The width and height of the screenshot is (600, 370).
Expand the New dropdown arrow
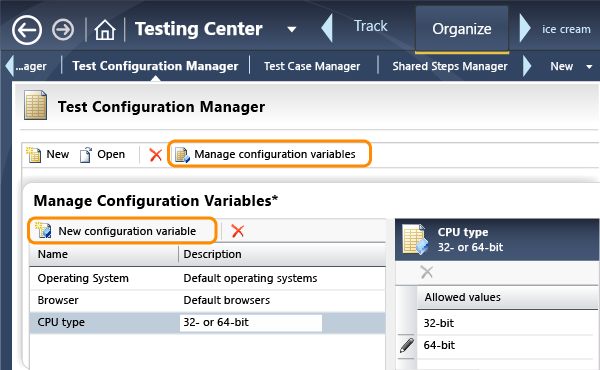point(589,67)
